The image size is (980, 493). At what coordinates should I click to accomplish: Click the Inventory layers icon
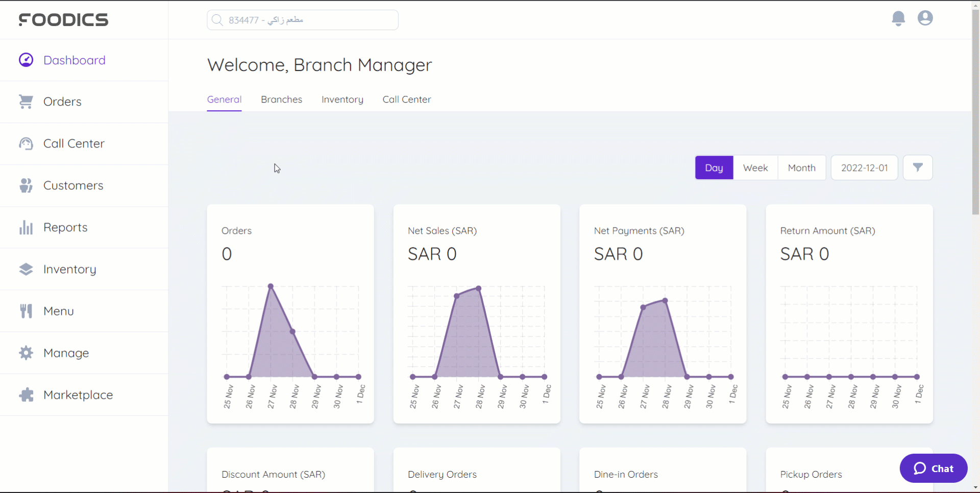[26, 269]
